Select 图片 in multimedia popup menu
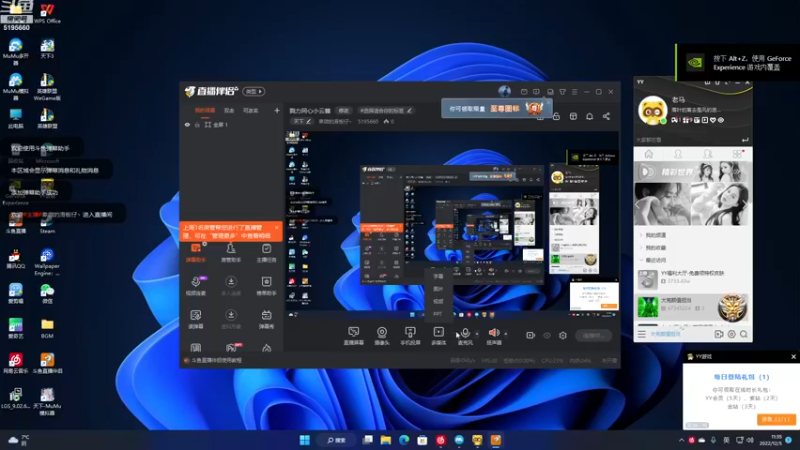This screenshot has height=450, width=800. [438, 289]
